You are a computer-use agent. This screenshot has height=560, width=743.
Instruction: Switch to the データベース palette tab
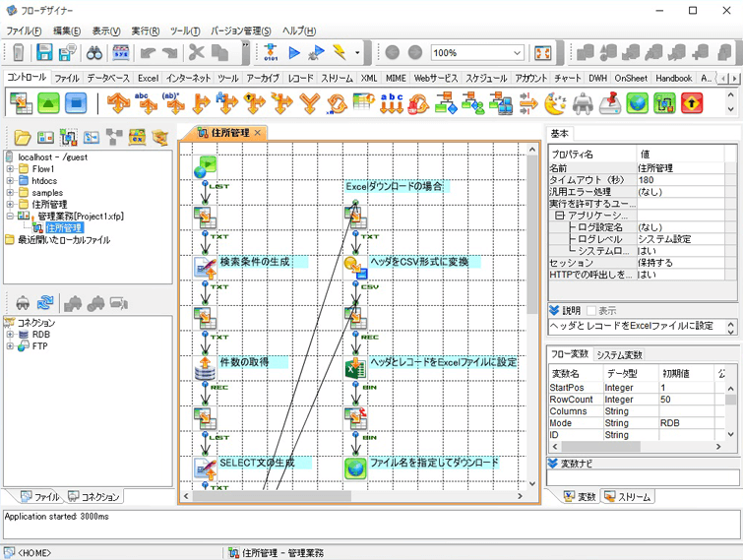point(107,78)
